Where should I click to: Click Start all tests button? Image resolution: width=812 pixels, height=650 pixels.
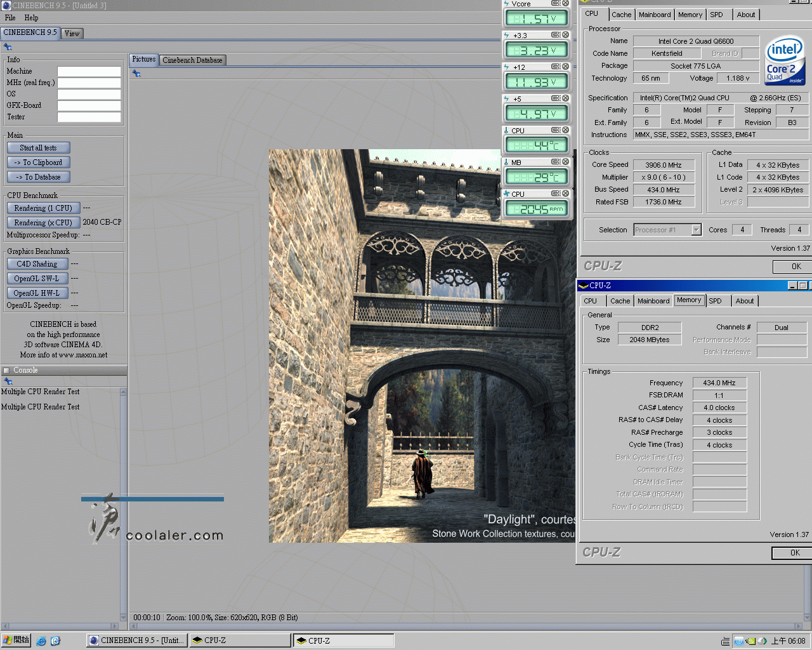click(x=38, y=148)
